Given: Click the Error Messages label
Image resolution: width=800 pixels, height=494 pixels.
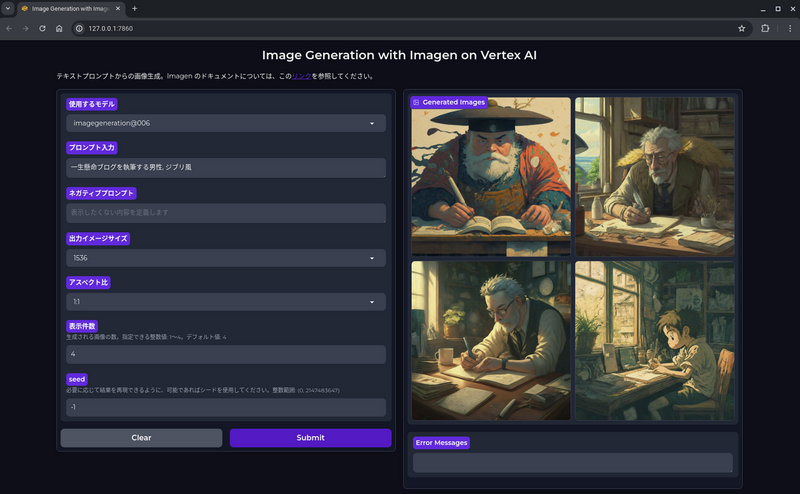Looking at the screenshot, I should click(x=441, y=443).
